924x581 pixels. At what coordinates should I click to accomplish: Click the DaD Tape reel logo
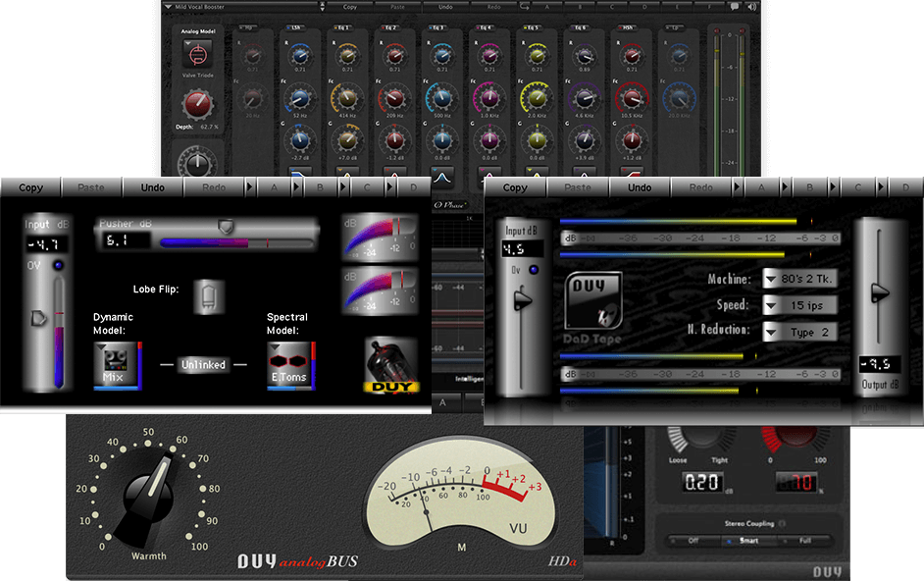click(593, 296)
